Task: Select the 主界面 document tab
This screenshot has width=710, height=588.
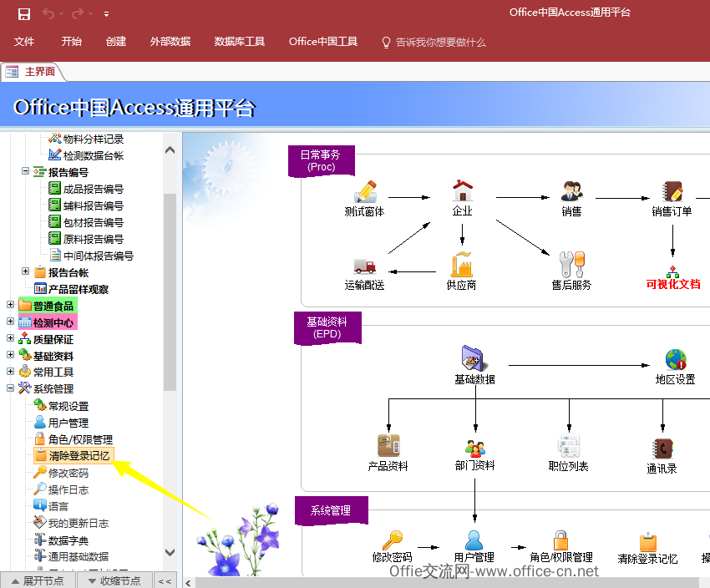Action: tap(33, 72)
